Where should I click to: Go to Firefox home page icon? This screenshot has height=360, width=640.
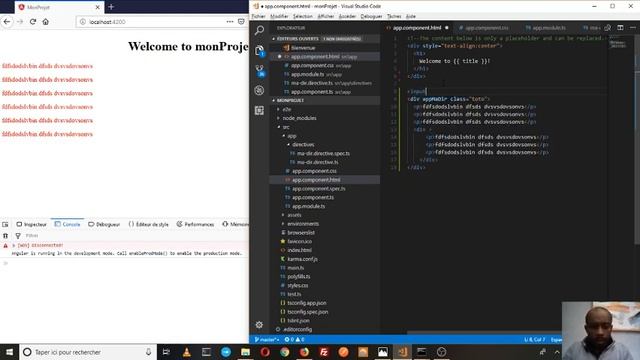[x=46, y=22]
